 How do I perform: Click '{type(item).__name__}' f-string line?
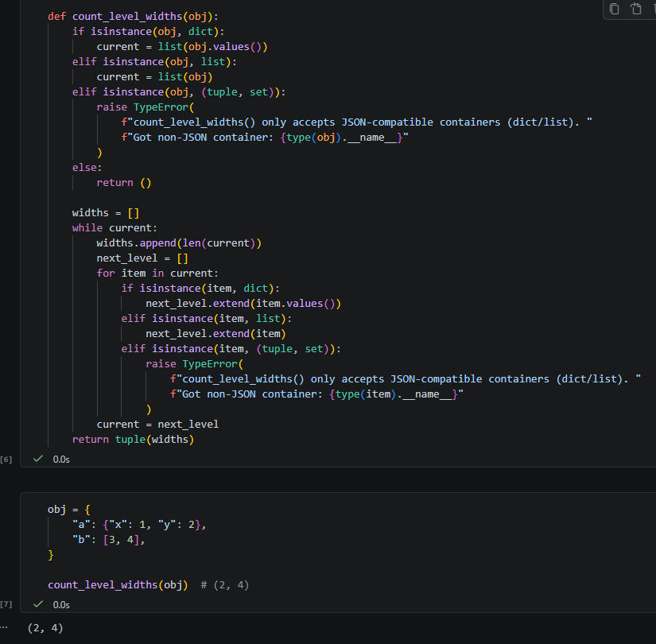pyautogui.click(x=316, y=394)
